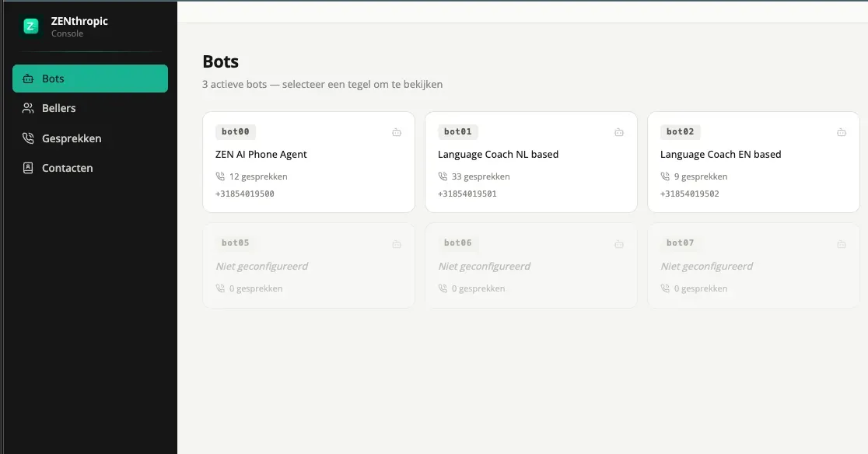Click phone icon beside 9 gesprekken
Image resolution: width=868 pixels, height=454 pixels.
666,176
